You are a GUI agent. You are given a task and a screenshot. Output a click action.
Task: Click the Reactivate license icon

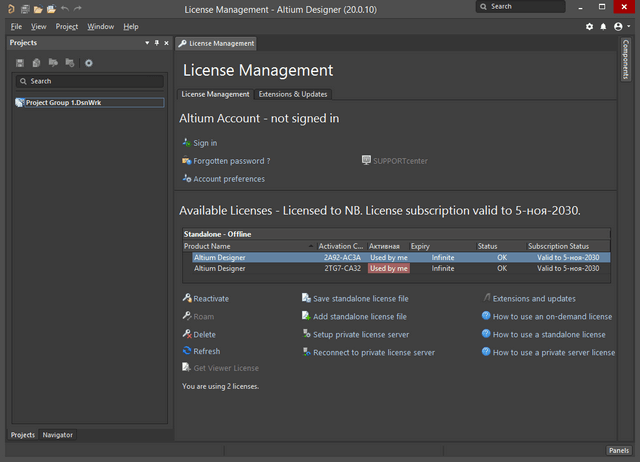tap(187, 298)
